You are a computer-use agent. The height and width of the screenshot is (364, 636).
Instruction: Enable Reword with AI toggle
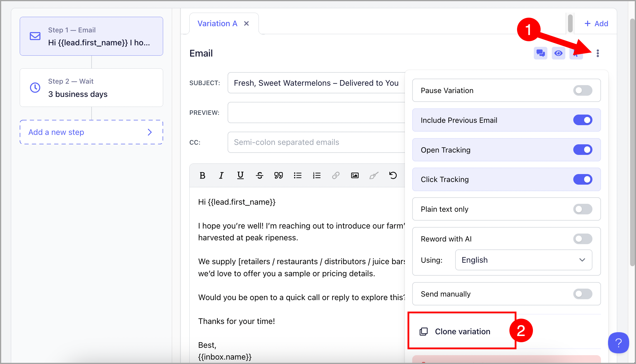582,239
